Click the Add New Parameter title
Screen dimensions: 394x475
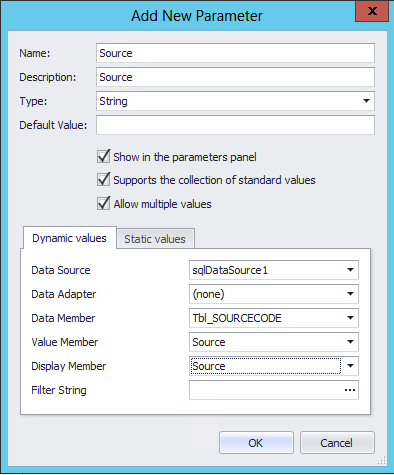tap(197, 16)
